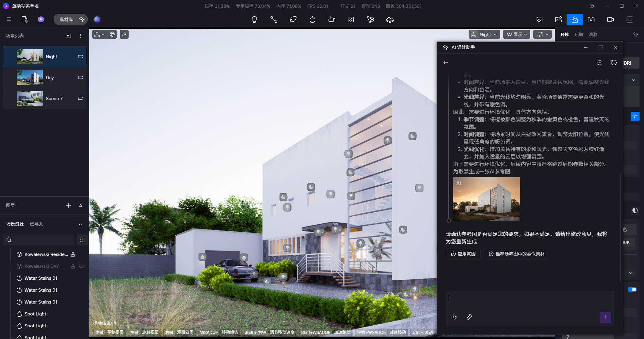The height and width of the screenshot is (339, 644).
Task: Switch to the 已导入 tab
Action: coord(36,224)
